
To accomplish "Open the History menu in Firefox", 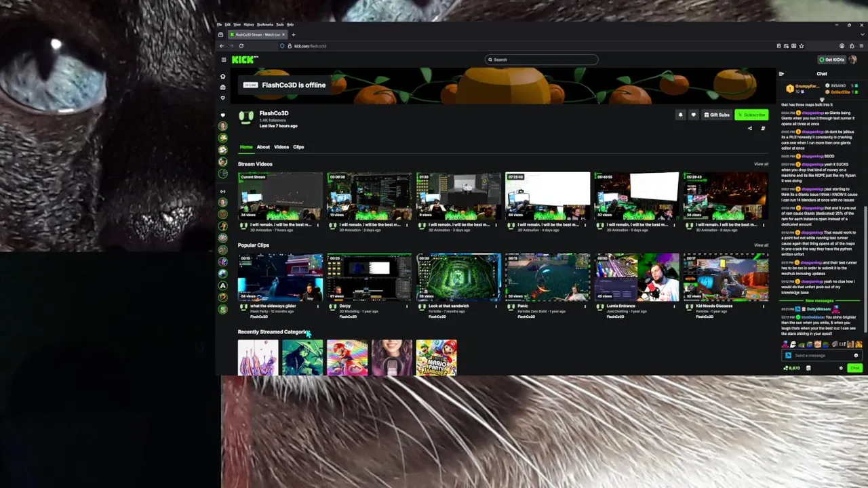I will coord(248,24).
